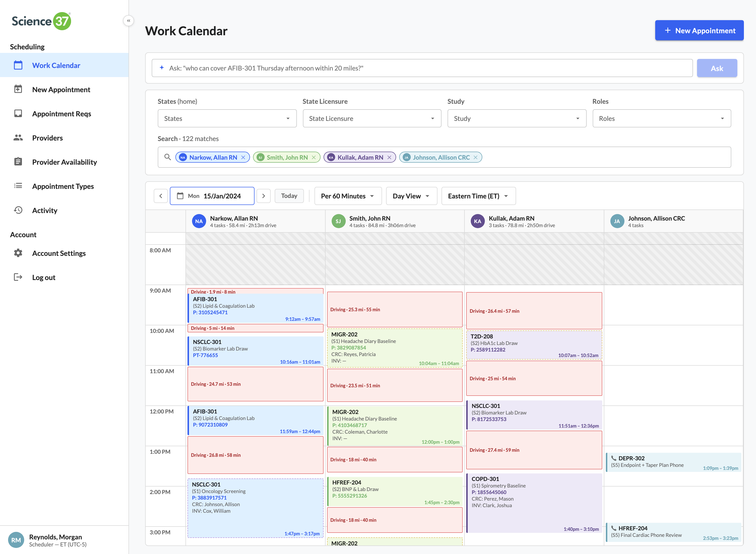Viewport: 756px width, 554px height.
Task: Remove Johnson, Allison CRC chip
Action: pos(476,157)
